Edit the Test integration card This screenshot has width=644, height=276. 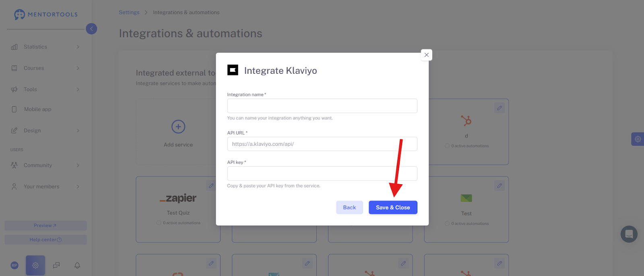pyautogui.click(x=500, y=186)
